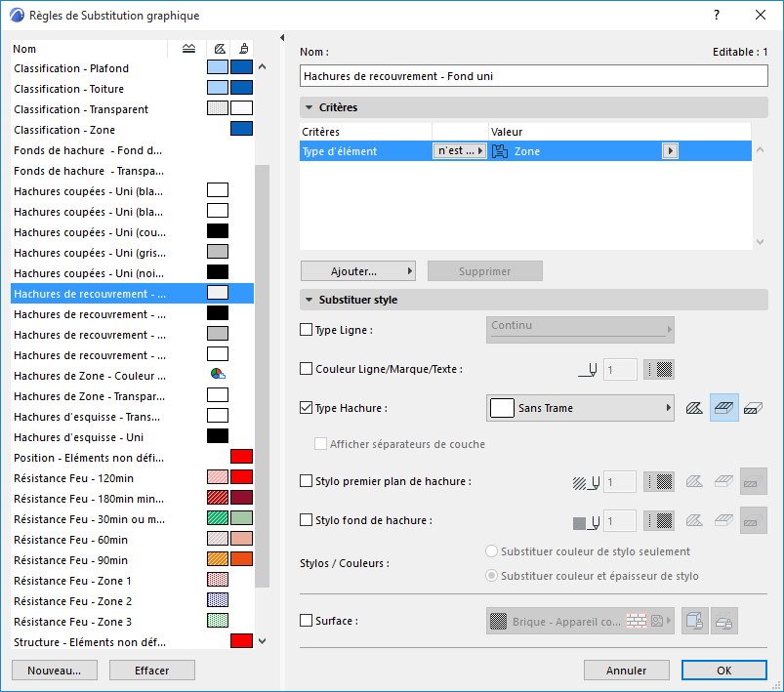Open the Zone value dropdown arrow
This screenshot has width=784, height=692.
[670, 151]
